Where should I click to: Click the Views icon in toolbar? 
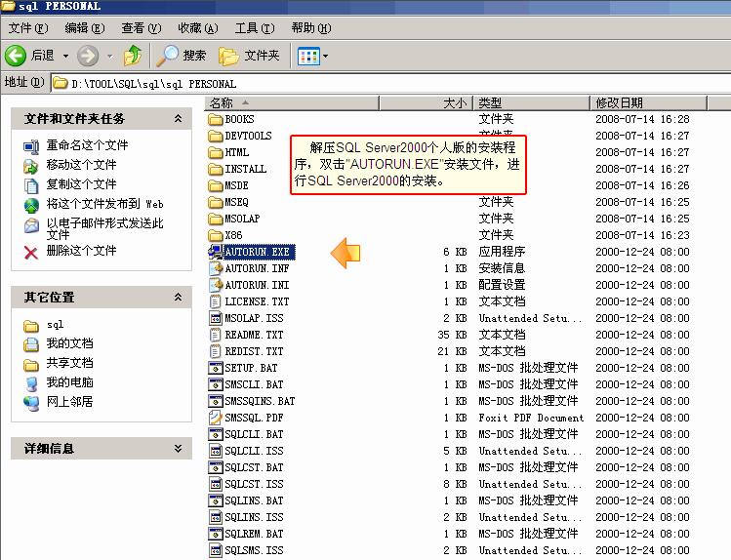point(308,57)
